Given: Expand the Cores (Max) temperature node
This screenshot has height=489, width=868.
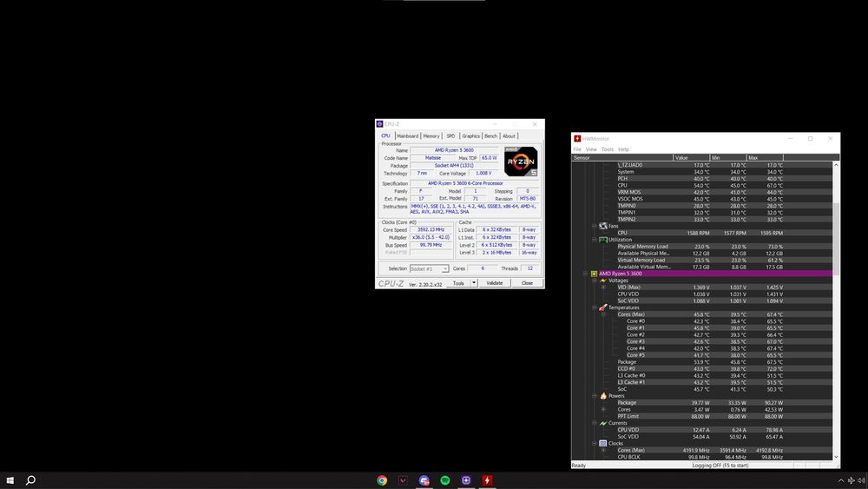Looking at the screenshot, I should [603, 314].
